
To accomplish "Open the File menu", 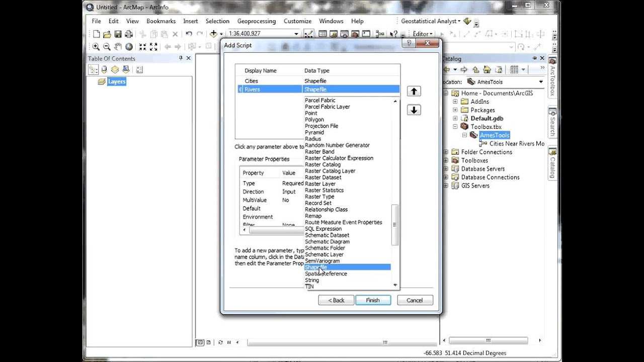I will 97,21.
